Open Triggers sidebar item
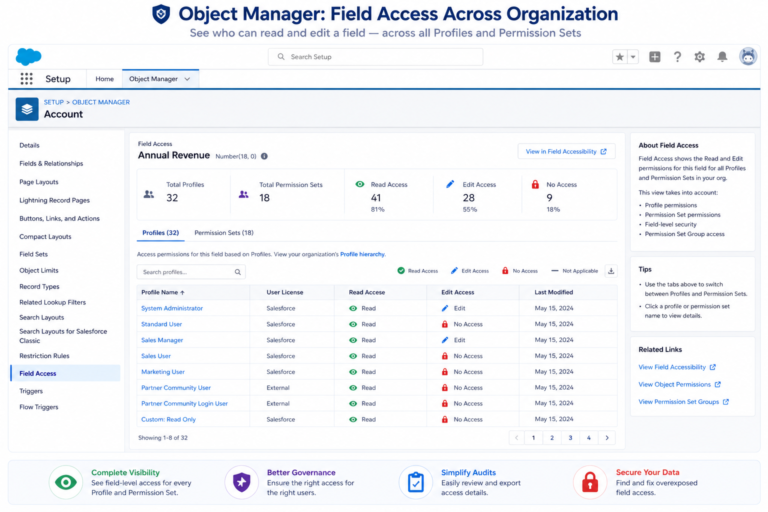Screen dimensions: 768x512 click(x=31, y=391)
